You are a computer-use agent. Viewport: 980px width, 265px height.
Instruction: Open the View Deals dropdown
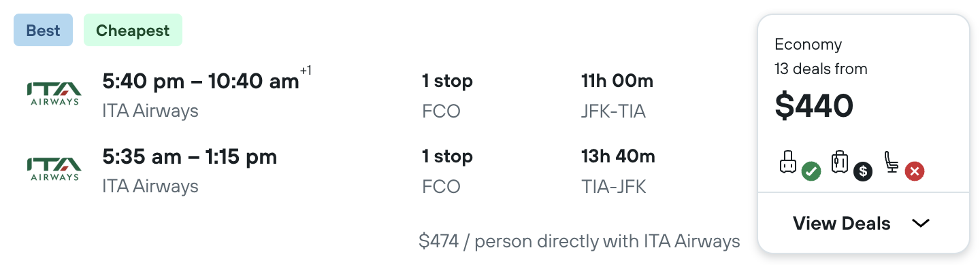[x=863, y=224]
